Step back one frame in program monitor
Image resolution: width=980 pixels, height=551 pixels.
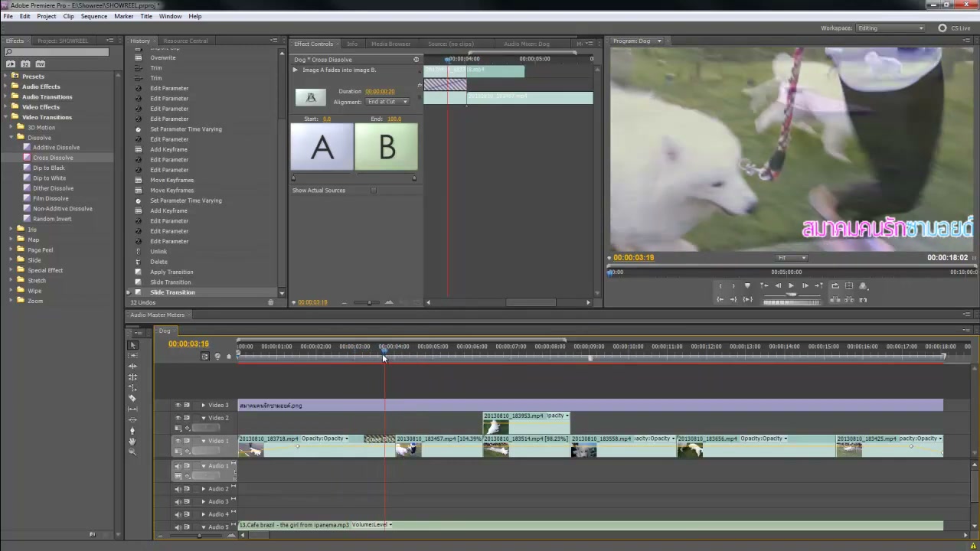pos(778,285)
